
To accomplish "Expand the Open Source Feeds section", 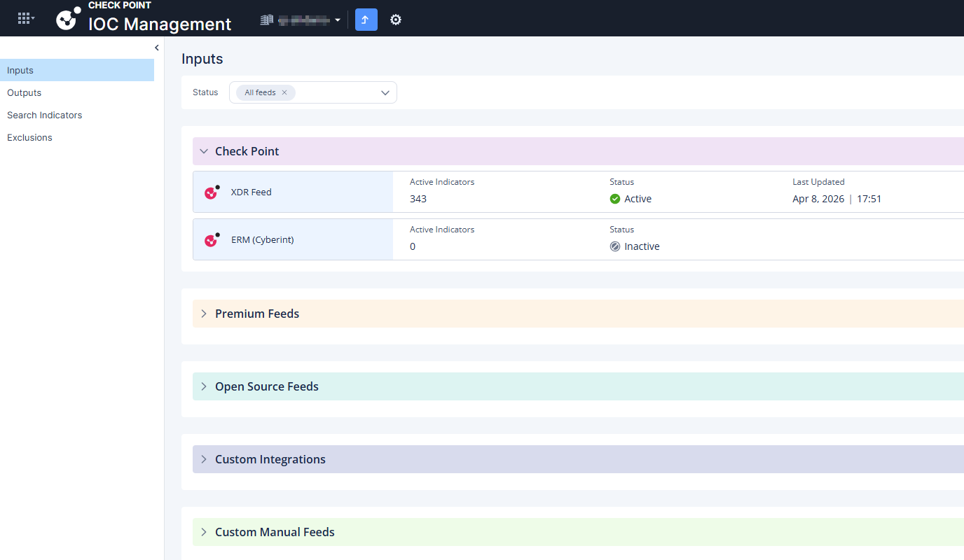I will click(x=204, y=386).
